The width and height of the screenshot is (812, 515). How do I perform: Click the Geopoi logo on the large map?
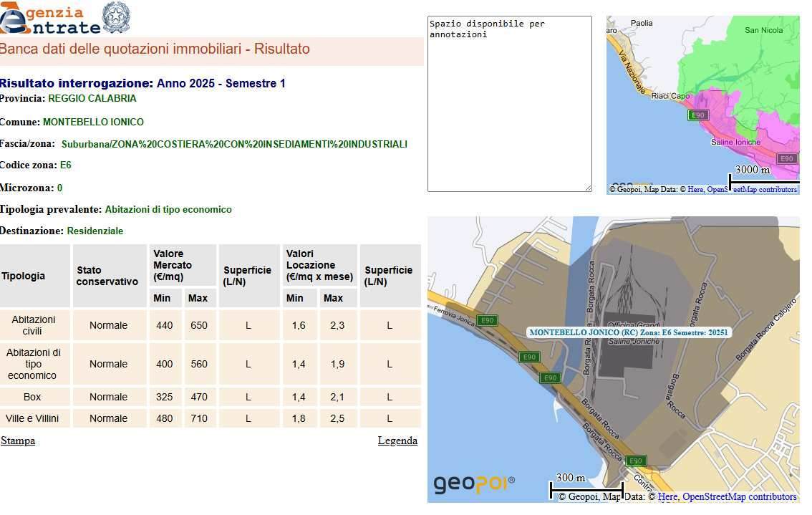coord(473,484)
